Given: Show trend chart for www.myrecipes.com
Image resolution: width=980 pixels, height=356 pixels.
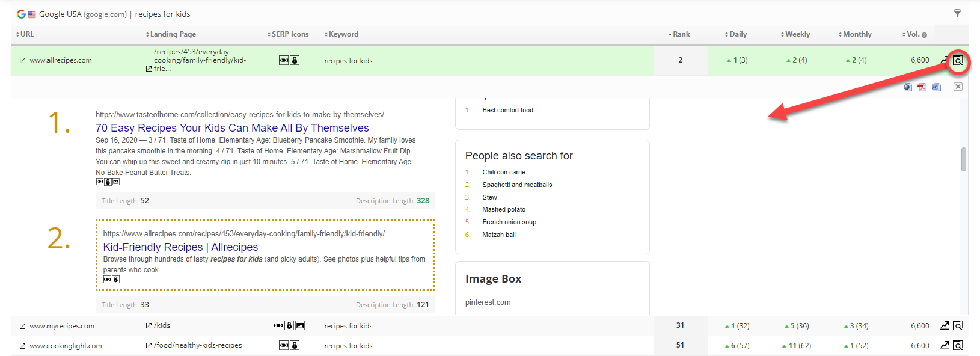Looking at the screenshot, I should coord(945,325).
